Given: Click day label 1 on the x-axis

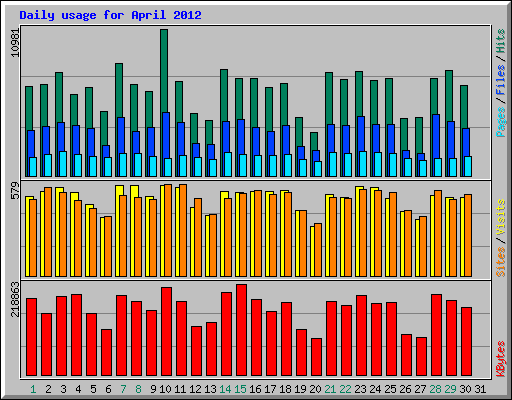Looking at the screenshot, I should tap(33, 389).
